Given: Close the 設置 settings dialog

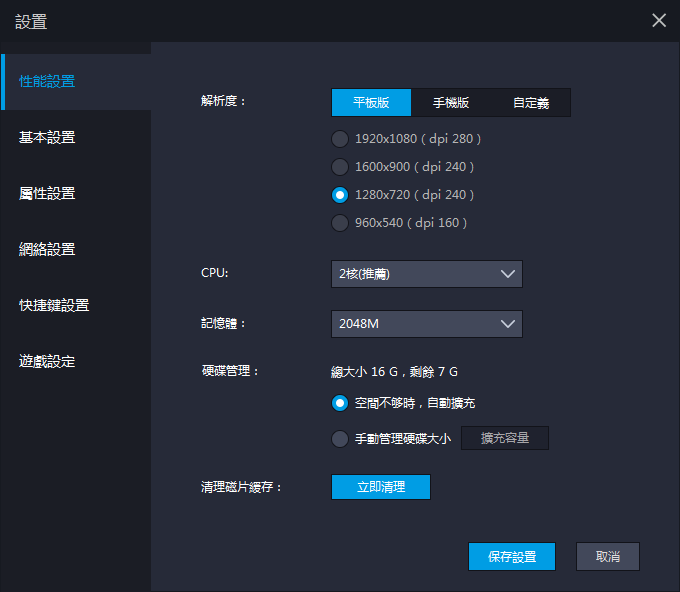Looking at the screenshot, I should point(659,21).
